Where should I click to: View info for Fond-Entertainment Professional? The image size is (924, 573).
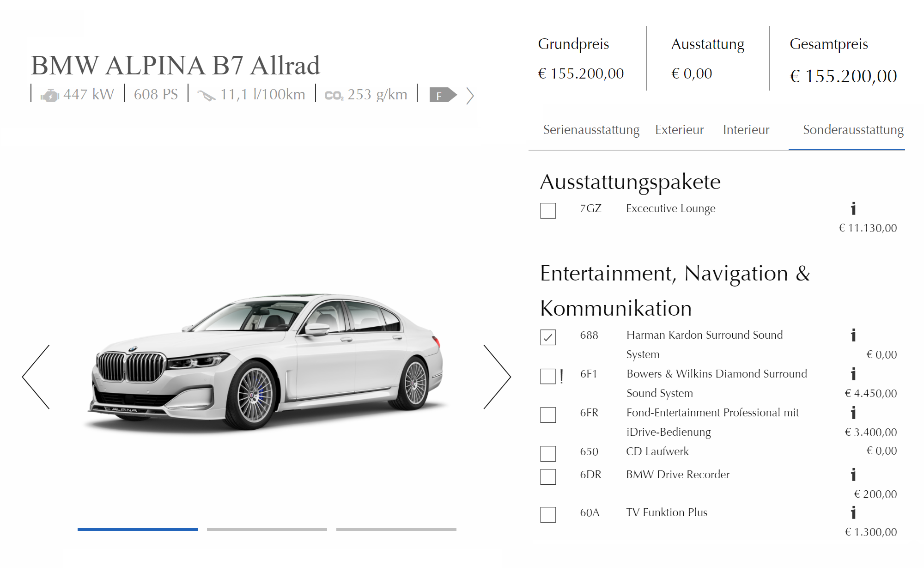coord(853,413)
